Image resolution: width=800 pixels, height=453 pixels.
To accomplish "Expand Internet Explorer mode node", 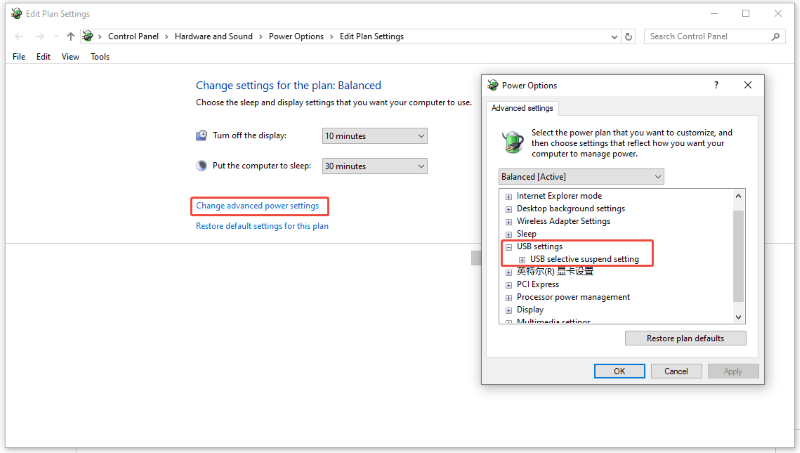I will pyautogui.click(x=509, y=196).
